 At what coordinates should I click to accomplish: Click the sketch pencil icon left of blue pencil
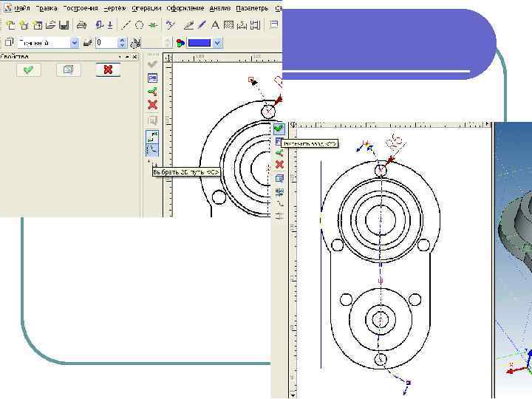tap(188, 25)
